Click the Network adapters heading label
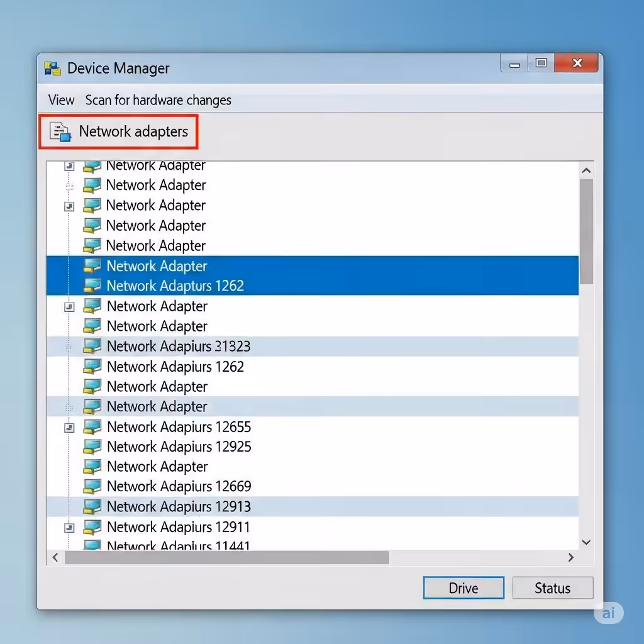This screenshot has width=644, height=644. [133, 131]
